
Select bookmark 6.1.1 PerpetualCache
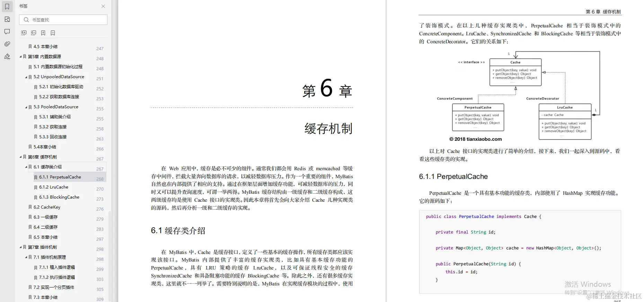(60, 177)
